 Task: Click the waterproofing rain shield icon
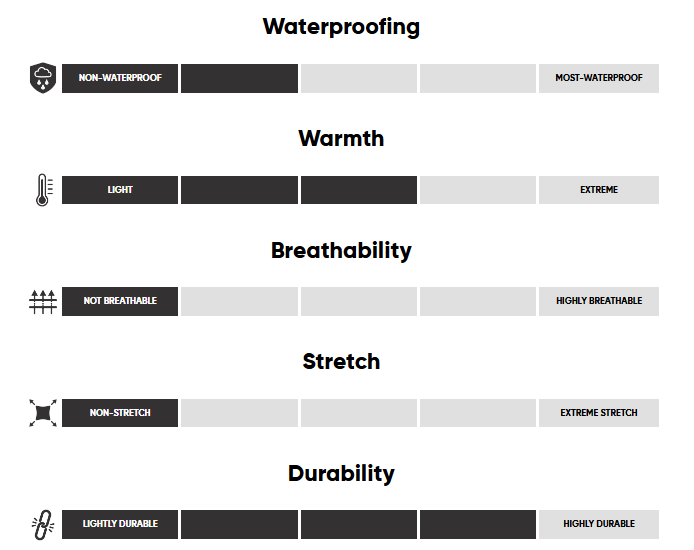(43, 78)
